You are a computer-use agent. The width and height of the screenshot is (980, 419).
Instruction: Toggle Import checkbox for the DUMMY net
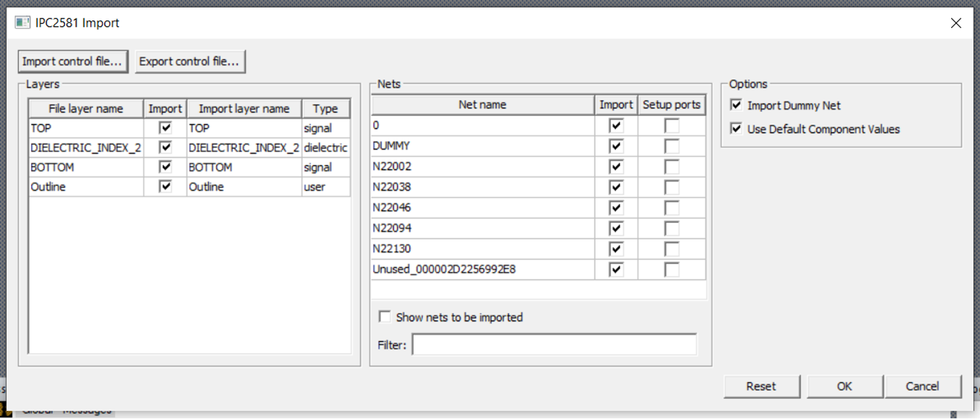[x=616, y=146]
